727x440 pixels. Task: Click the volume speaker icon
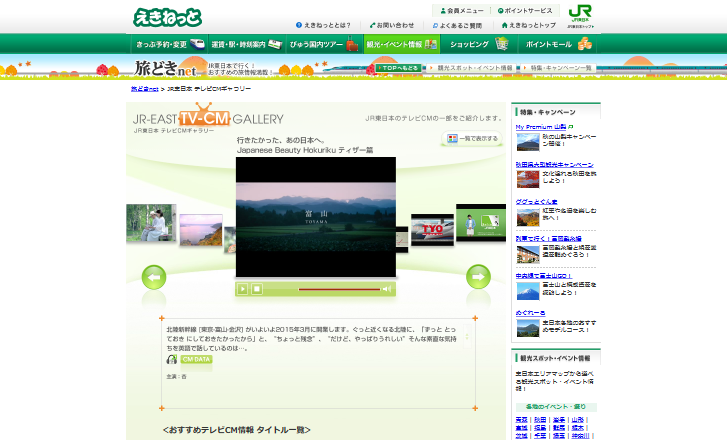pos(386,289)
